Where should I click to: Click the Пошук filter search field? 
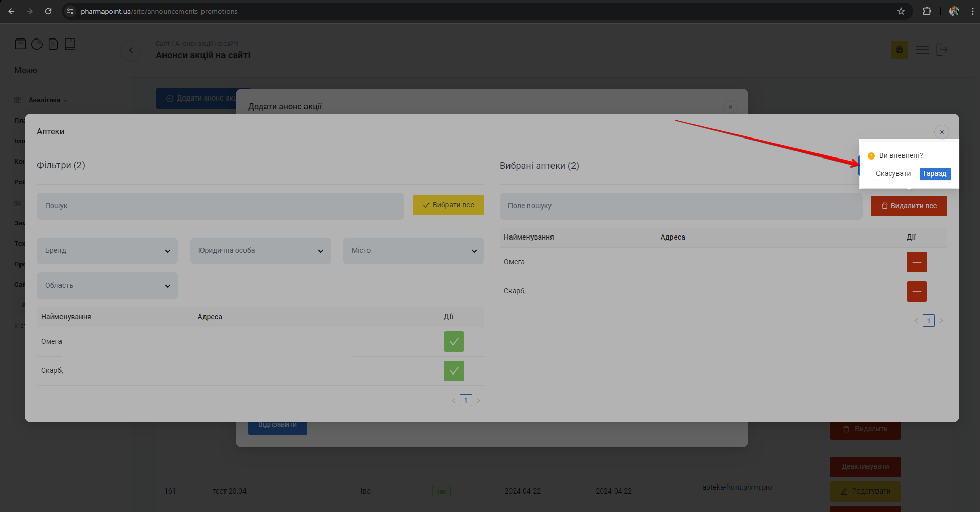point(220,206)
